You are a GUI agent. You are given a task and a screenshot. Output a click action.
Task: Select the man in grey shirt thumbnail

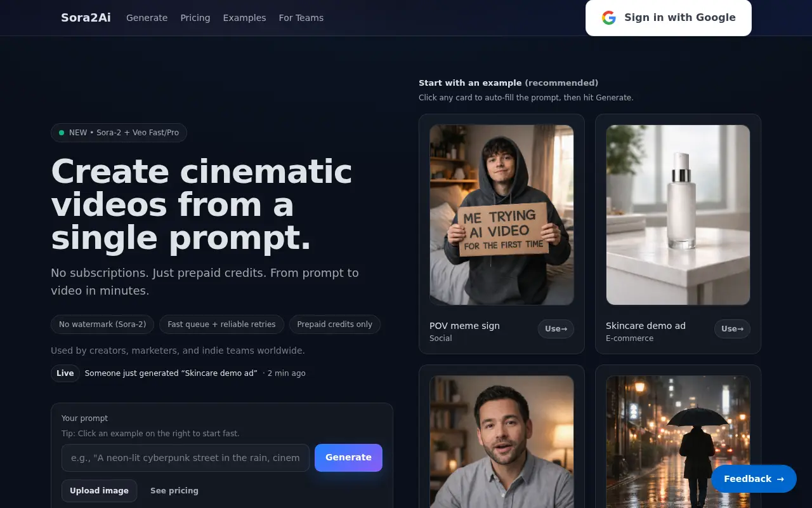[x=502, y=442]
